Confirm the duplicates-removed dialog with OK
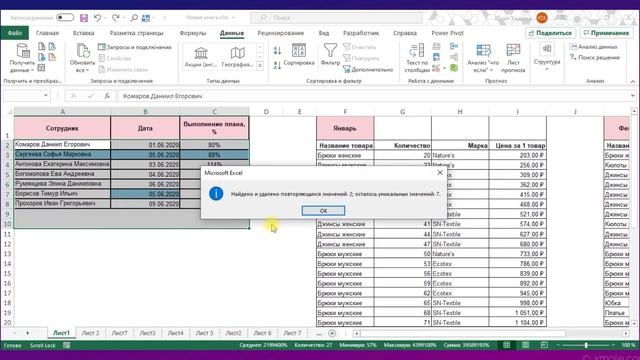 [x=323, y=211]
